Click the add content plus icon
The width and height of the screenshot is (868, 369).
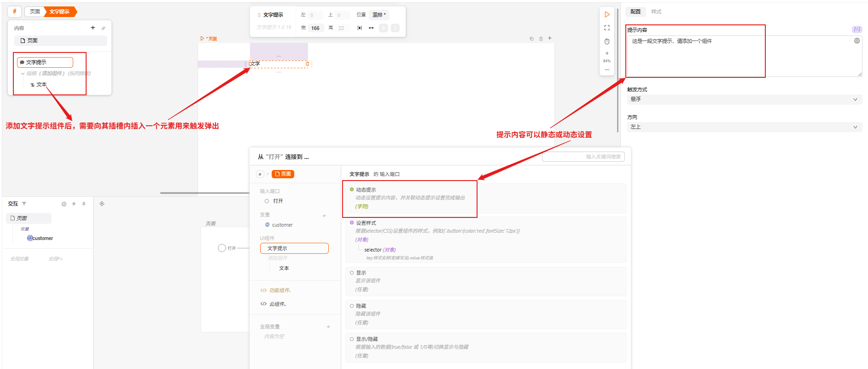pyautogui.click(x=93, y=28)
